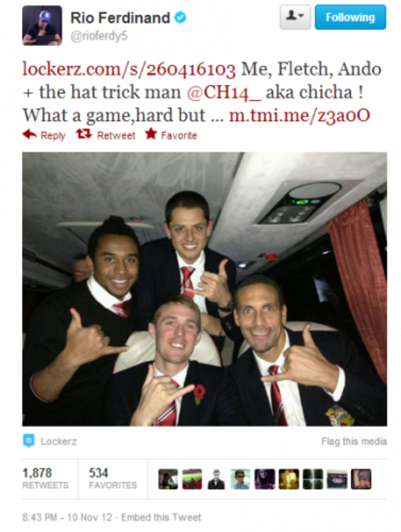Open the @CH14_ mention link
401x532 pixels.
(224, 93)
